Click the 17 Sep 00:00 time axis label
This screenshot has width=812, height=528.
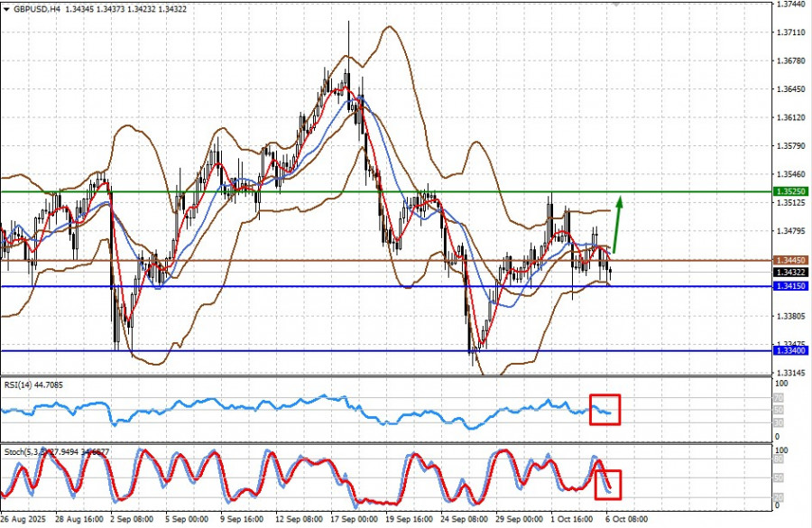(x=355, y=519)
